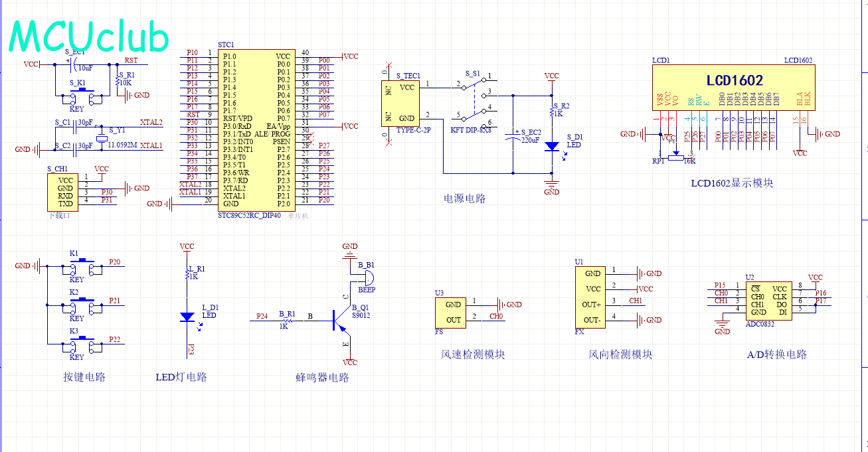Image resolution: width=868 pixels, height=452 pixels.
Task: Select the B_B1 buzzer symbol
Action: click(366, 277)
